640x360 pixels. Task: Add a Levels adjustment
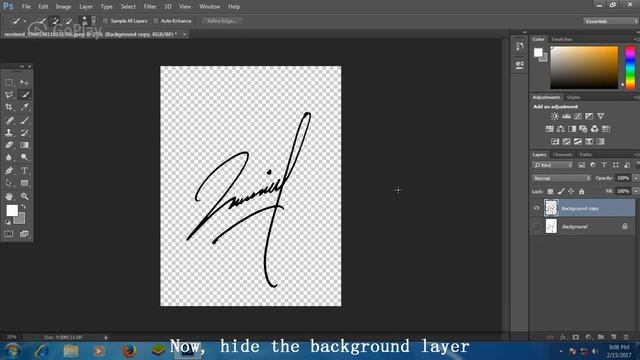[x=566, y=116]
